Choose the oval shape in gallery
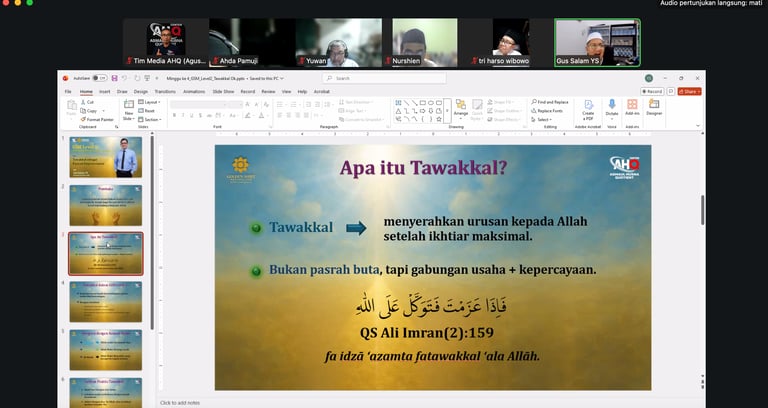Viewport: 768px width, 408px height. 431,103
